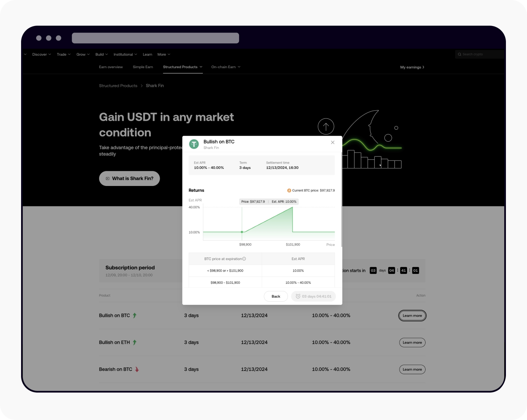Click the Bearish on BTC product name
Viewport: 527px width, 420px height.
point(116,369)
